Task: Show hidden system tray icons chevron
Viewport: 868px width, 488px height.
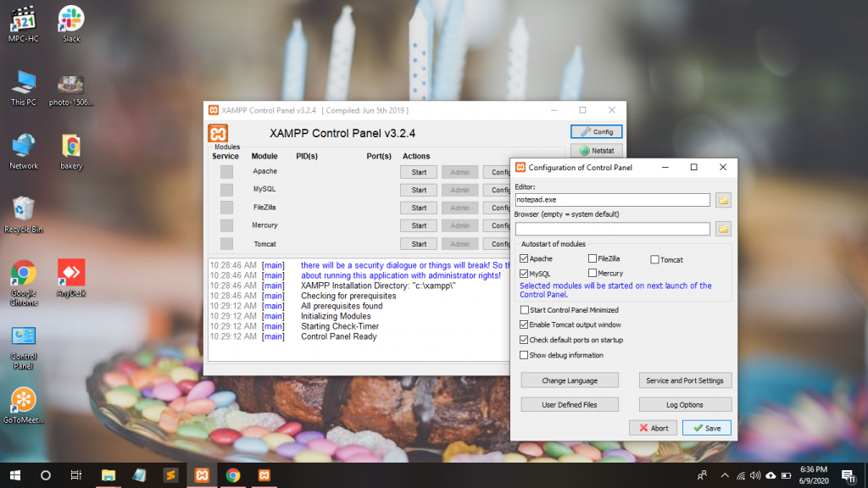Action: 725,475
